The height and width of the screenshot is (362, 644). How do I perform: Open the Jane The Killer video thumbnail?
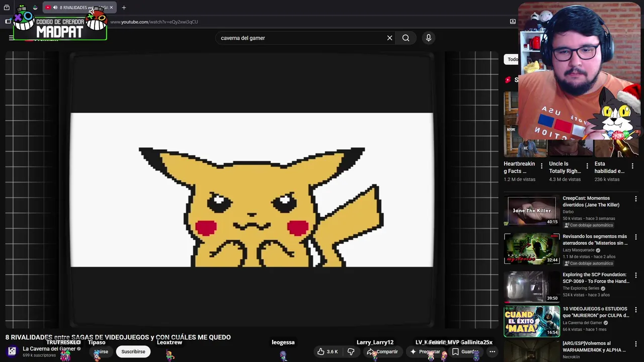point(532,210)
